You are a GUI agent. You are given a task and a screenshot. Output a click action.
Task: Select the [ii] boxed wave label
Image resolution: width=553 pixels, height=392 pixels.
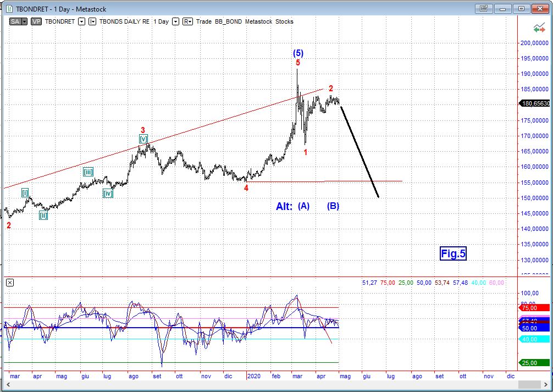tap(43, 215)
